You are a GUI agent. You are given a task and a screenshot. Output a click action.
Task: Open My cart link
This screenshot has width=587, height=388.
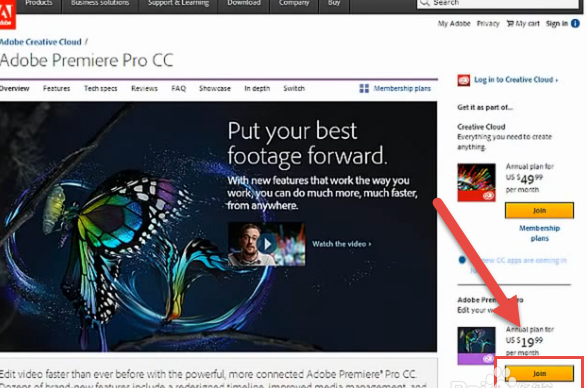click(527, 24)
